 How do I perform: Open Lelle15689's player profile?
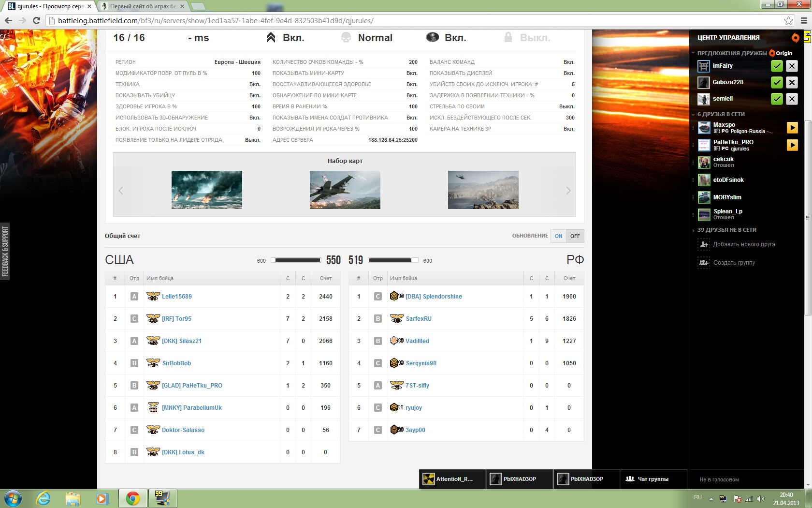click(177, 297)
